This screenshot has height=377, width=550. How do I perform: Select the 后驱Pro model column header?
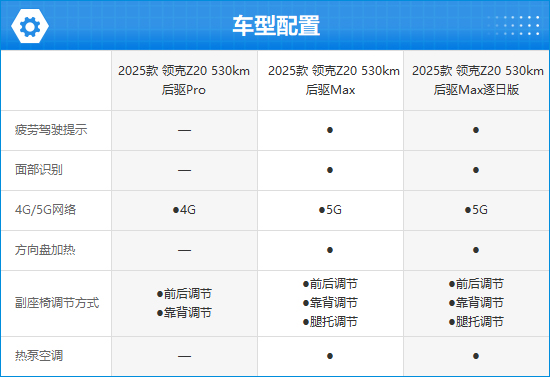184,80
